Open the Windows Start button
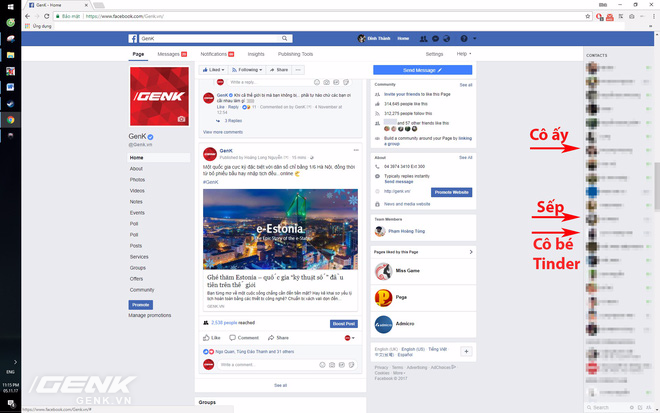 [x=11, y=6]
